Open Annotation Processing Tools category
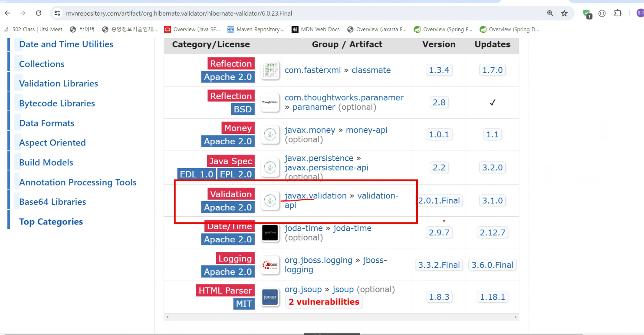The width and height of the screenshot is (644, 335). tap(78, 182)
